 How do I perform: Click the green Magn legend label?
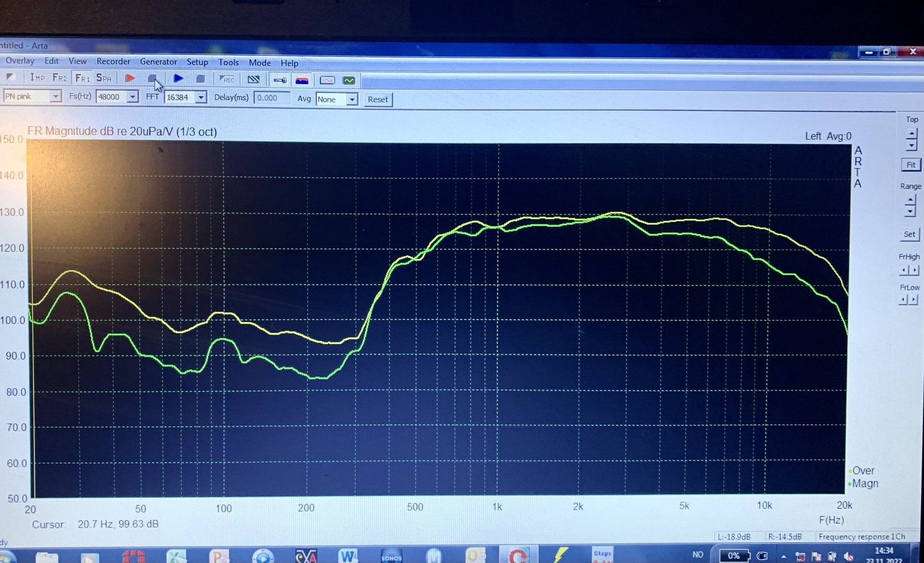point(865,484)
